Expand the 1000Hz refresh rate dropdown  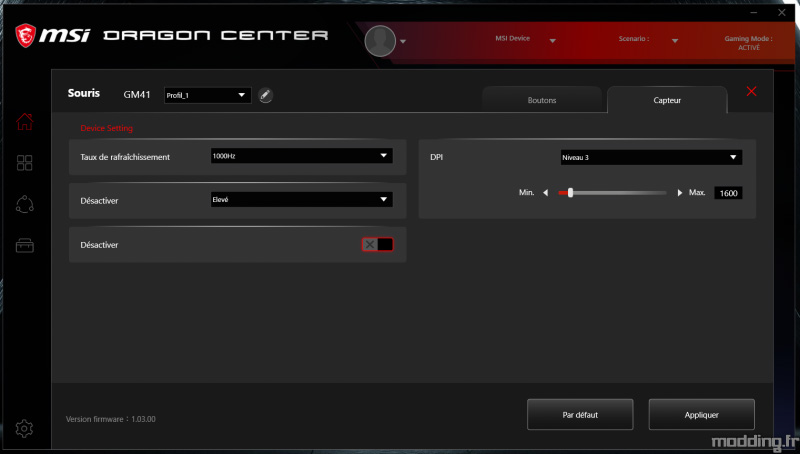coord(302,156)
